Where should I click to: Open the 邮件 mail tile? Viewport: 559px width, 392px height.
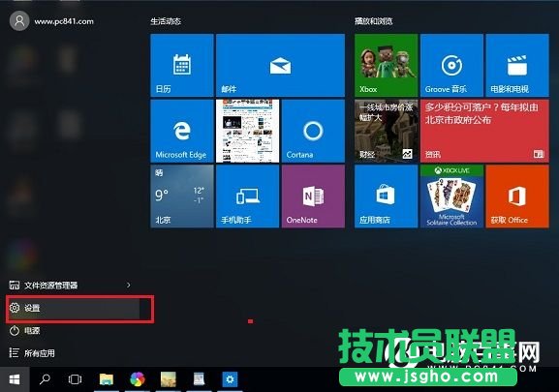click(x=280, y=65)
